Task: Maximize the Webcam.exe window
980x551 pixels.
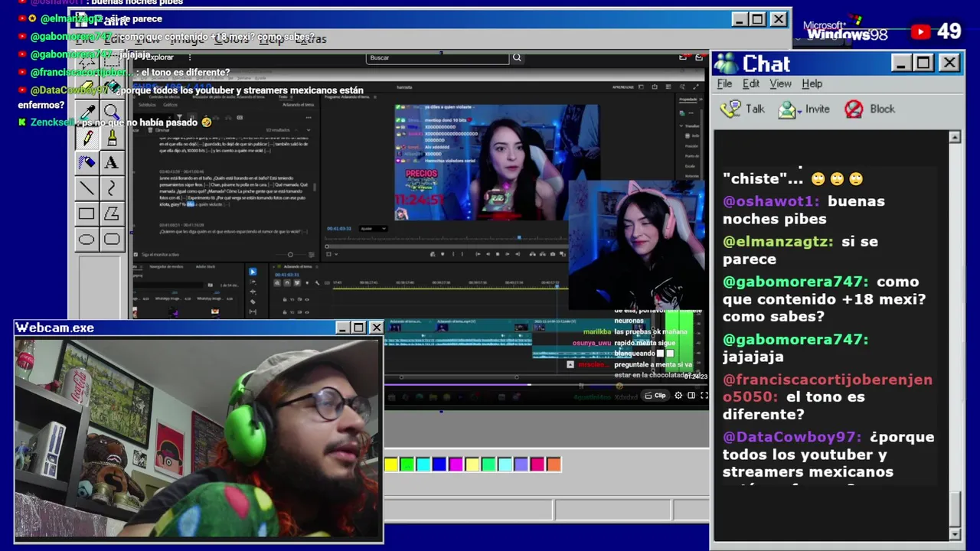Action: 358,328
